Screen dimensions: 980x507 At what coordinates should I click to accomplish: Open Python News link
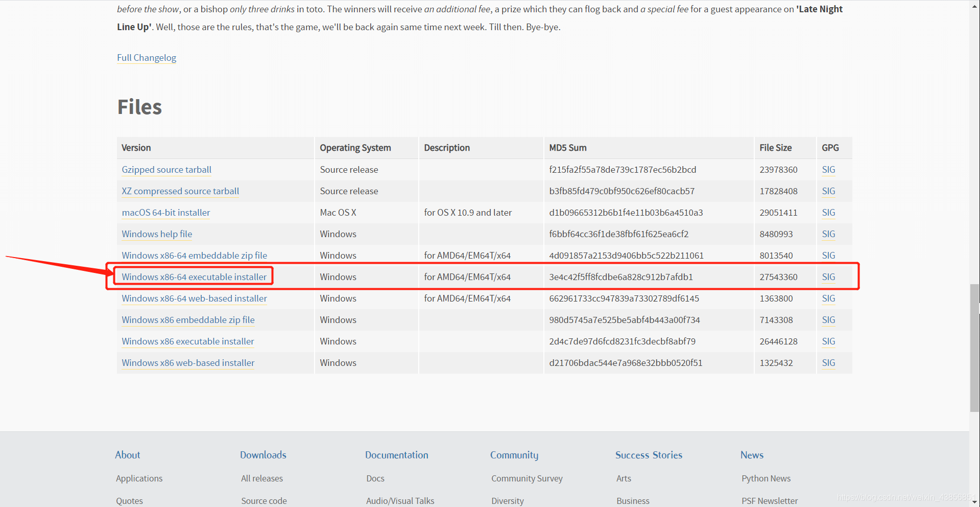click(766, 478)
